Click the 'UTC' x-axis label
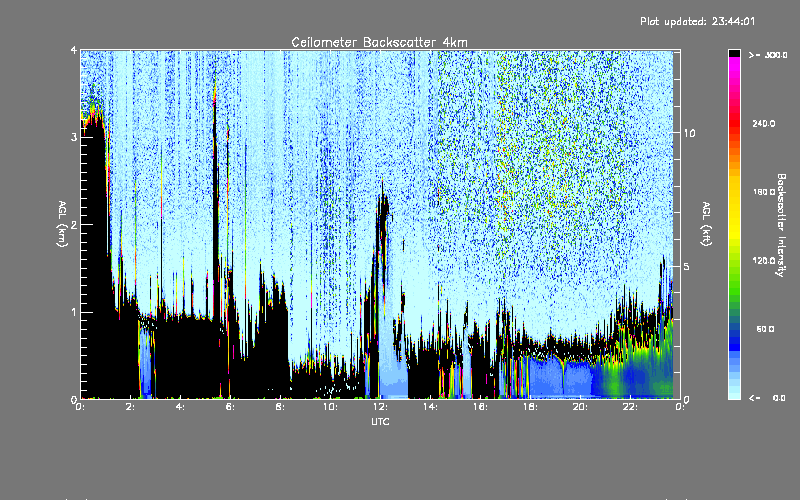 tap(380, 422)
